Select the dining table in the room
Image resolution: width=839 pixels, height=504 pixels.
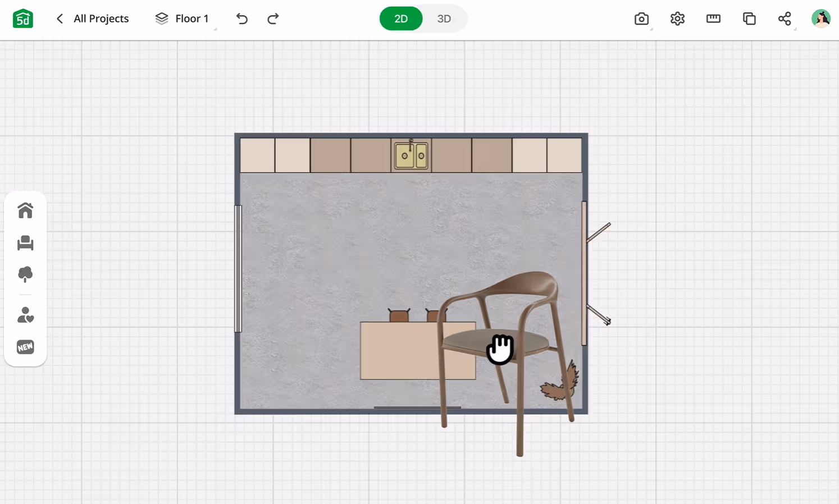click(418, 350)
